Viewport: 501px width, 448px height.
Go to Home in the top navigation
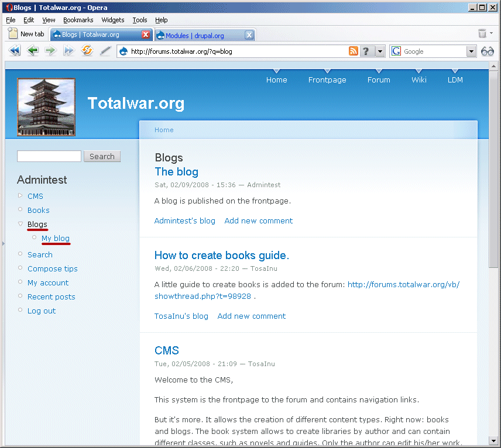coord(277,80)
